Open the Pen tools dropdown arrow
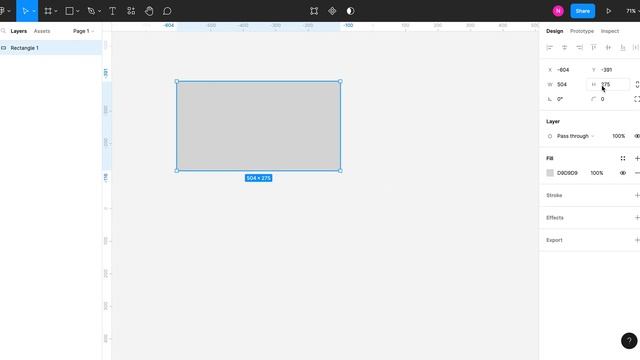The image size is (640, 360). coord(99,11)
